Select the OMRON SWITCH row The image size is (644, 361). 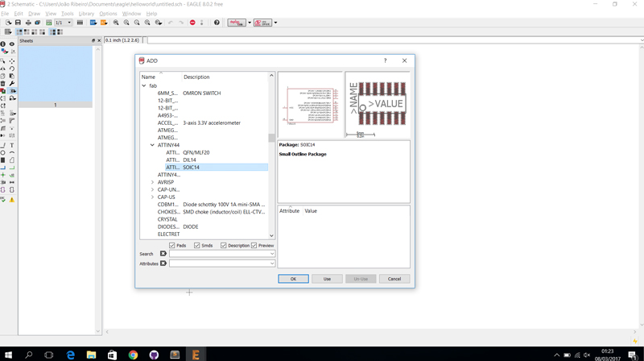coord(213,93)
